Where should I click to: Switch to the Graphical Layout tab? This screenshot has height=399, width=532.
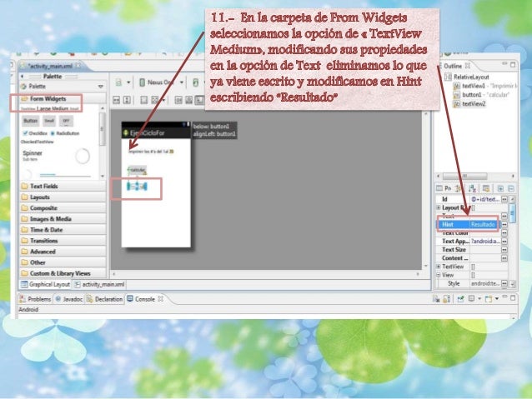pos(46,284)
